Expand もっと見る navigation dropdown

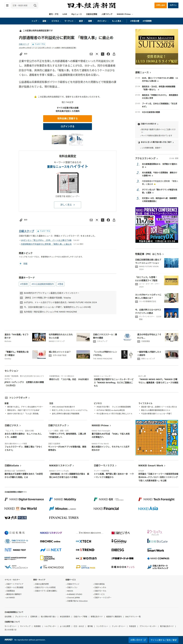click(x=118, y=21)
